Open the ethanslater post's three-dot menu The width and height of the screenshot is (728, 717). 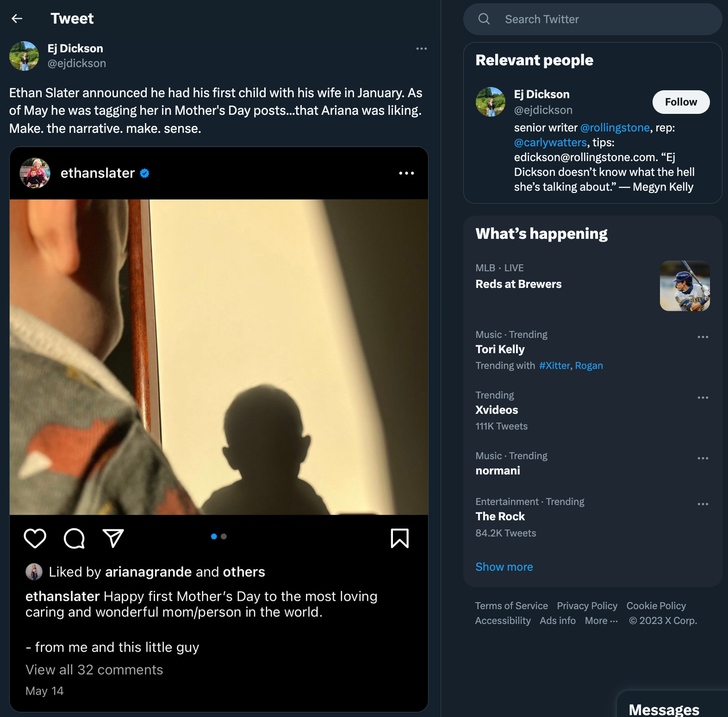[x=406, y=173]
